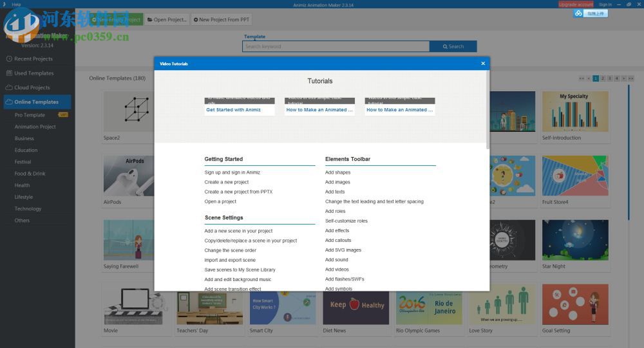Open 'Import and export scene' tutorial
Viewport: 644px width, 348px height.
click(x=230, y=260)
